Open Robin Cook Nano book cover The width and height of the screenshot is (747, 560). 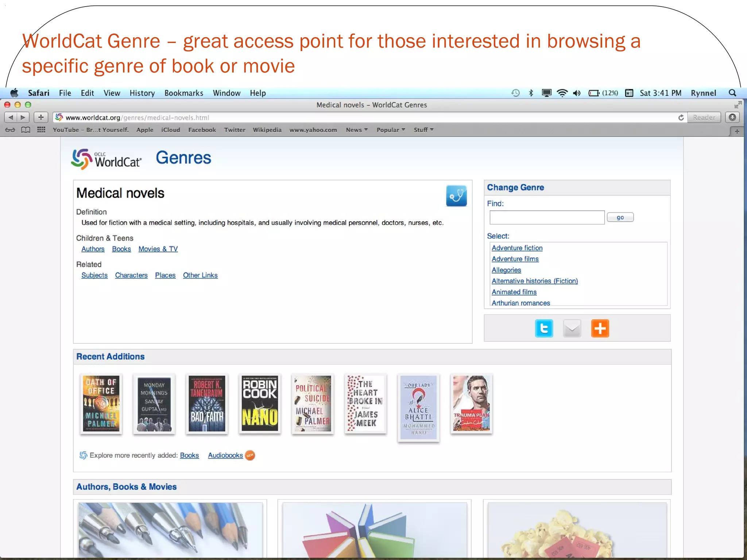260,404
